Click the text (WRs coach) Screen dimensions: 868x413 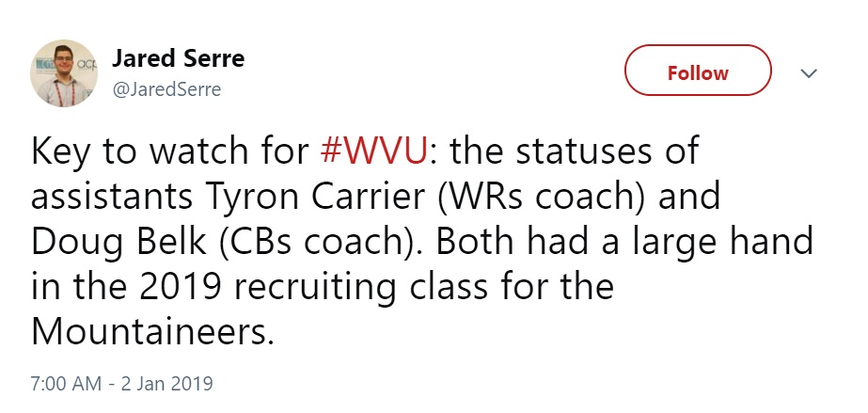pyautogui.click(x=542, y=198)
